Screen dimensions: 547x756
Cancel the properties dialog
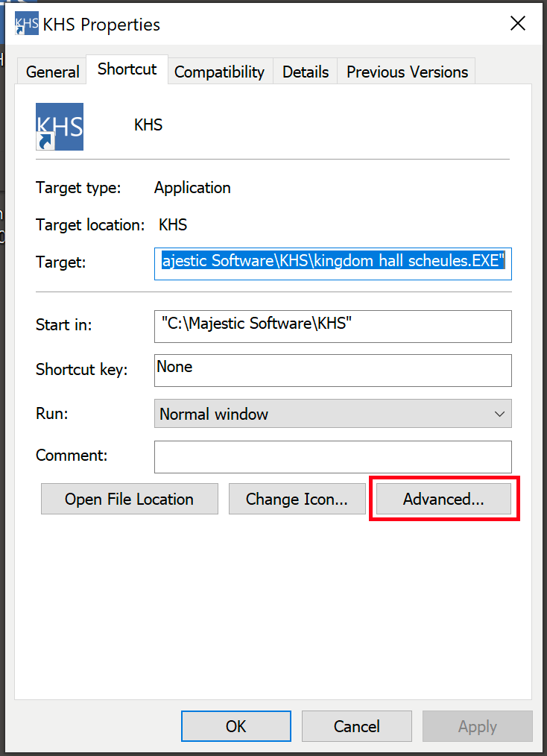(x=357, y=726)
